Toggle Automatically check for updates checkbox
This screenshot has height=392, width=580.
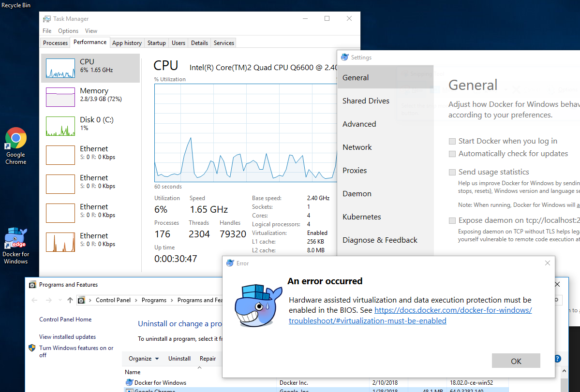pyautogui.click(x=452, y=154)
